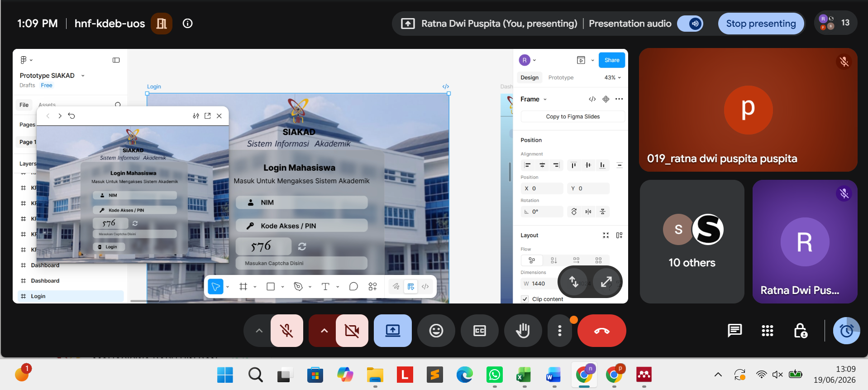Image resolution: width=868 pixels, height=390 pixels.
Task: Open the Figma Actions tool
Action: point(372,286)
